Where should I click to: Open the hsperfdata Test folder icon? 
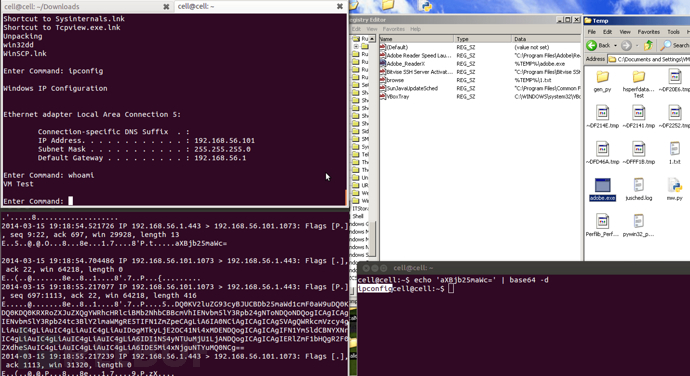pyautogui.click(x=639, y=77)
